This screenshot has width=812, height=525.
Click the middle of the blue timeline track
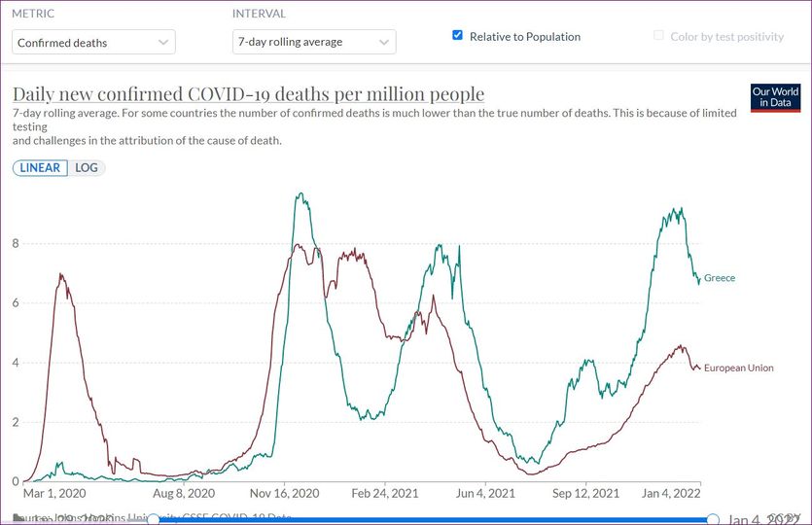click(x=433, y=520)
